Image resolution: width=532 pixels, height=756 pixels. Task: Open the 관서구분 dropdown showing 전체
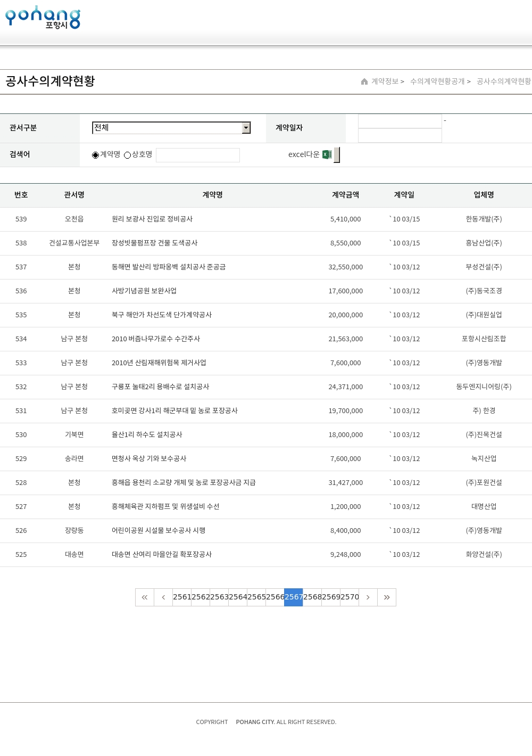point(167,128)
